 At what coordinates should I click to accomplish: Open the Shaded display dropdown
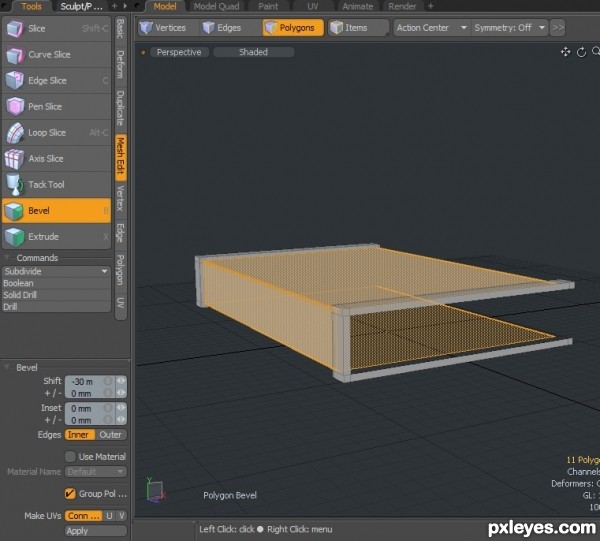253,52
